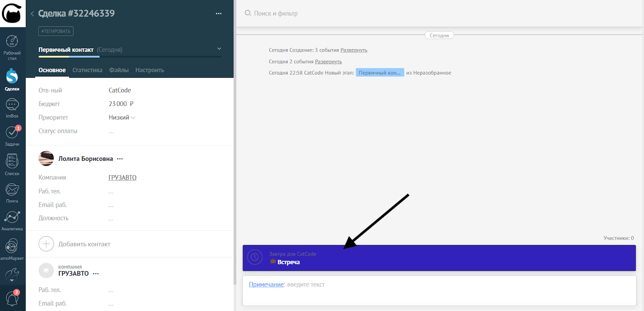Click the back arrow beside deal title

[32, 14]
